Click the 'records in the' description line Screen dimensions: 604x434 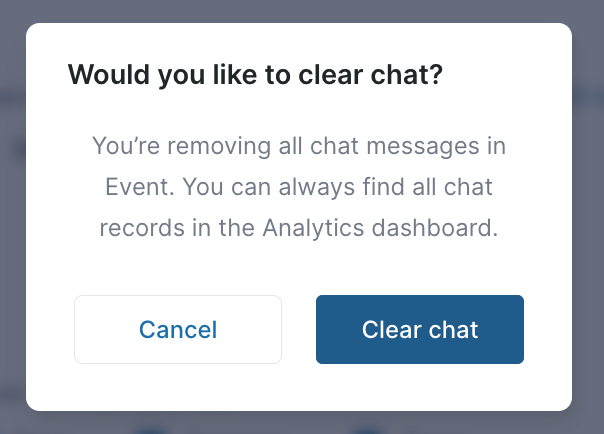pos(177,228)
